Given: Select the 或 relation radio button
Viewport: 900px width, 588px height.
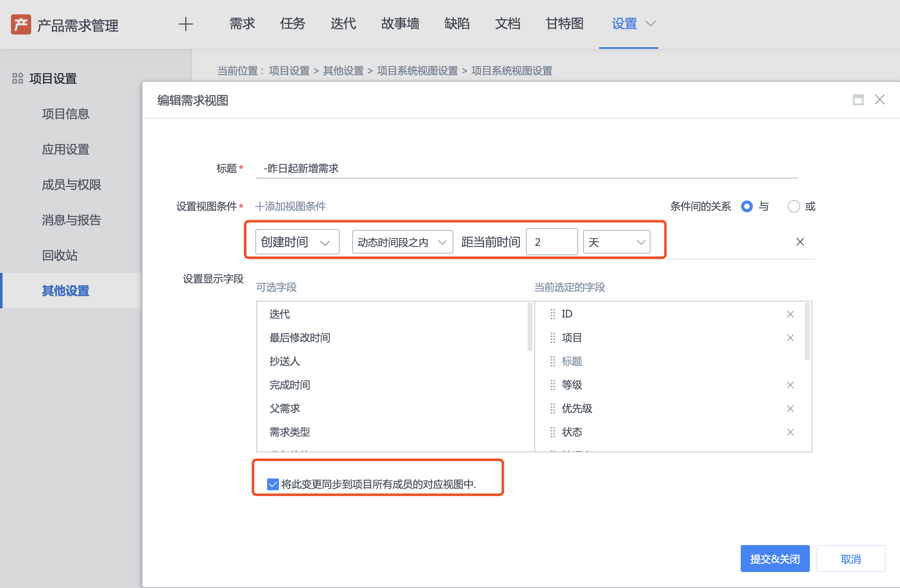Looking at the screenshot, I should (x=794, y=206).
